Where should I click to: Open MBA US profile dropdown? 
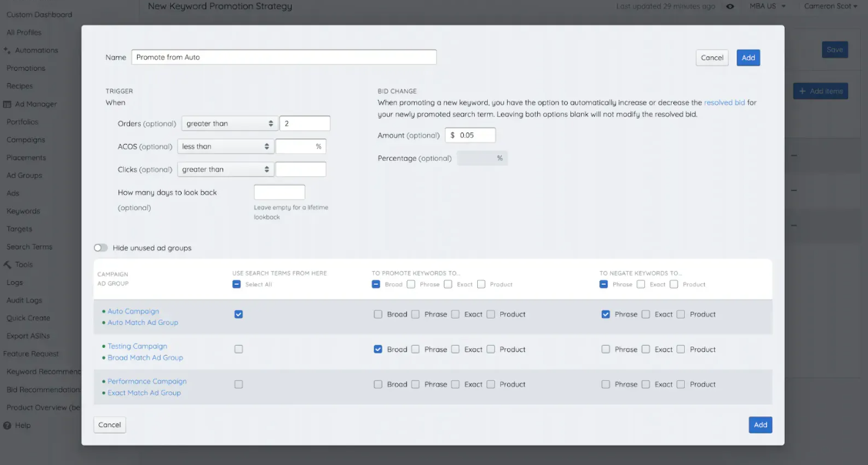(767, 6)
